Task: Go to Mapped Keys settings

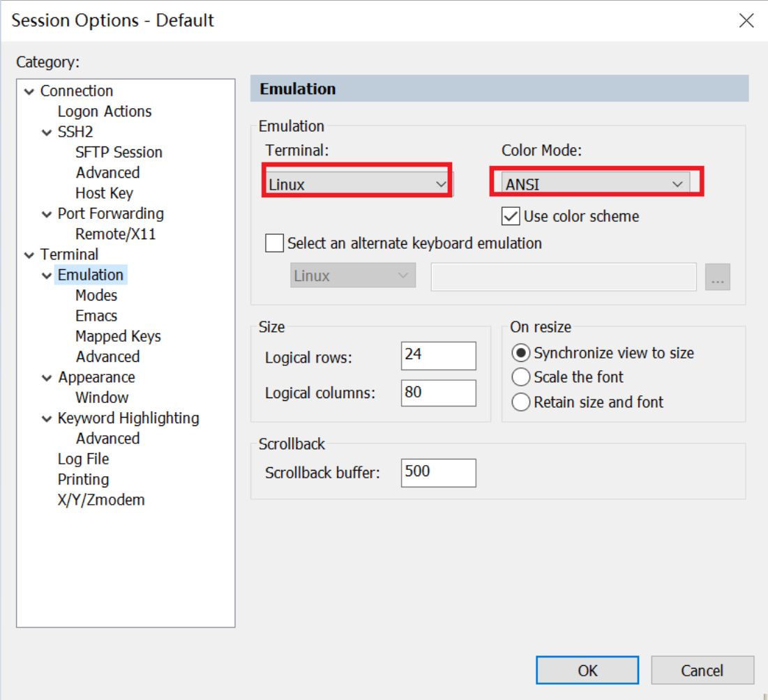Action: [118, 336]
